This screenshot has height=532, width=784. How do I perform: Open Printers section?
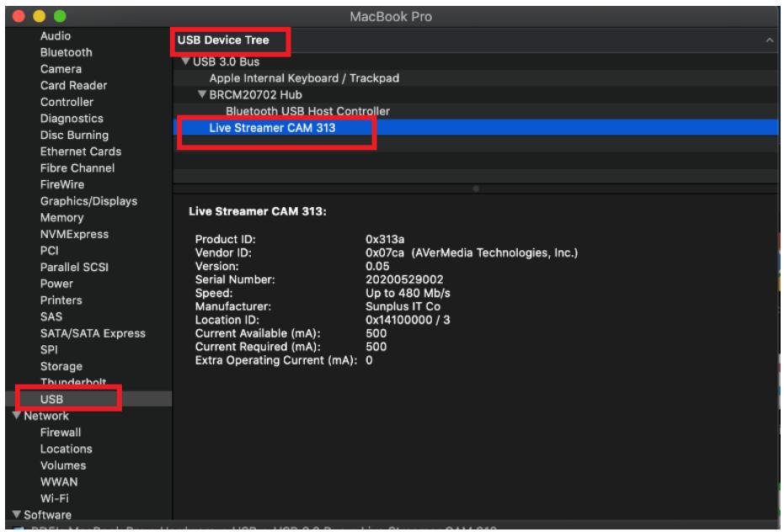(61, 300)
